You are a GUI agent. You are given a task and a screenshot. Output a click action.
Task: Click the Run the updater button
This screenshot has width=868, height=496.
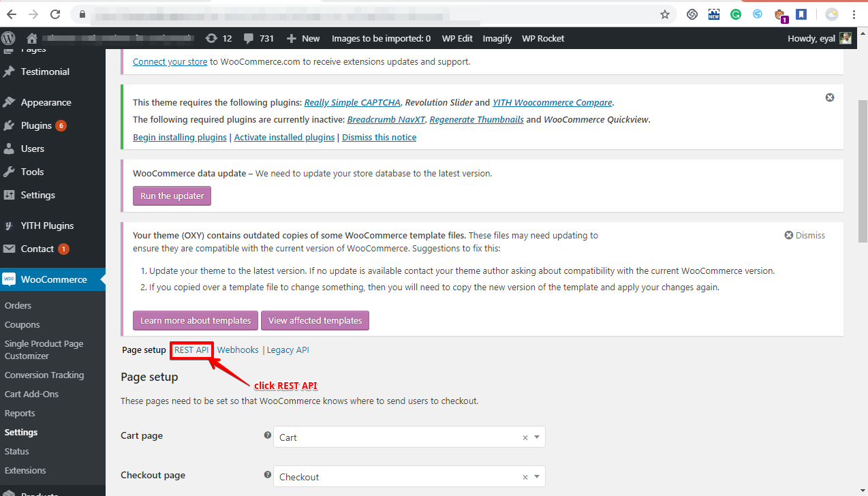[172, 196]
